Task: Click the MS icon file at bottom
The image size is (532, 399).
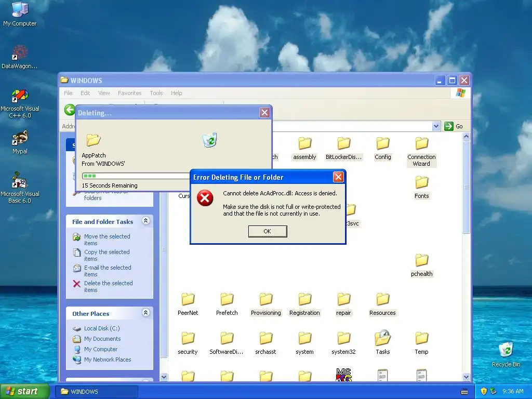Action: pos(343,375)
